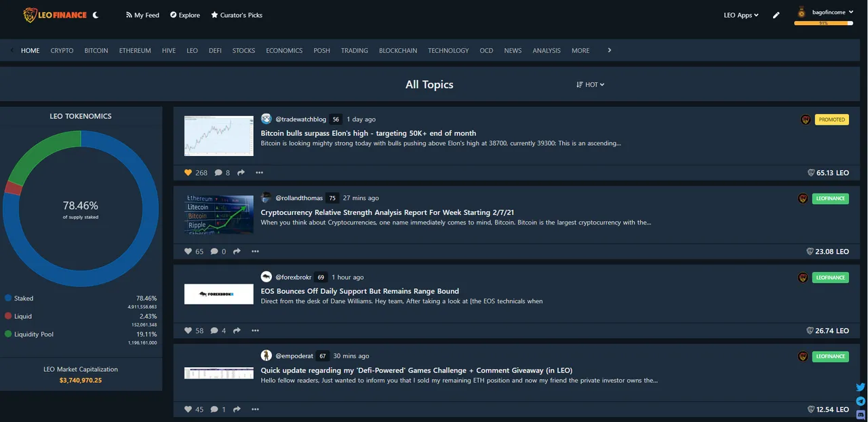Screen dimensions: 868x422
Task: Open more options on Relative Strength post
Action: pyautogui.click(x=255, y=251)
